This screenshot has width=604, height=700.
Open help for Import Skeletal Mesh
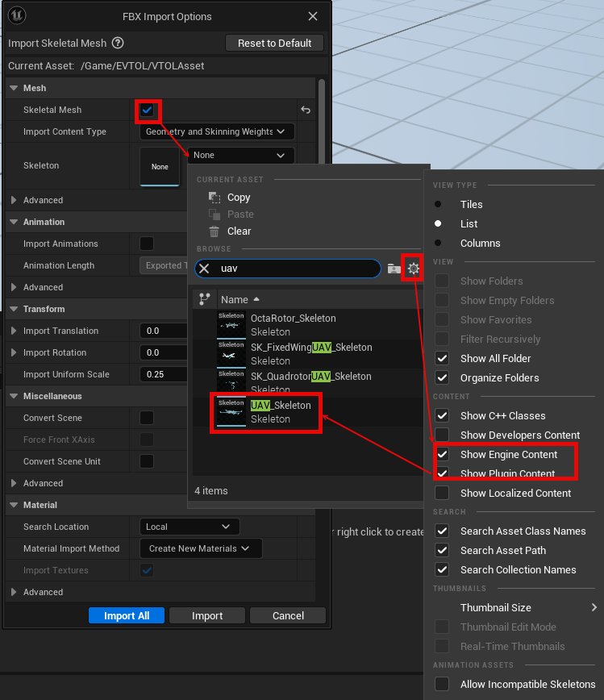[x=118, y=43]
